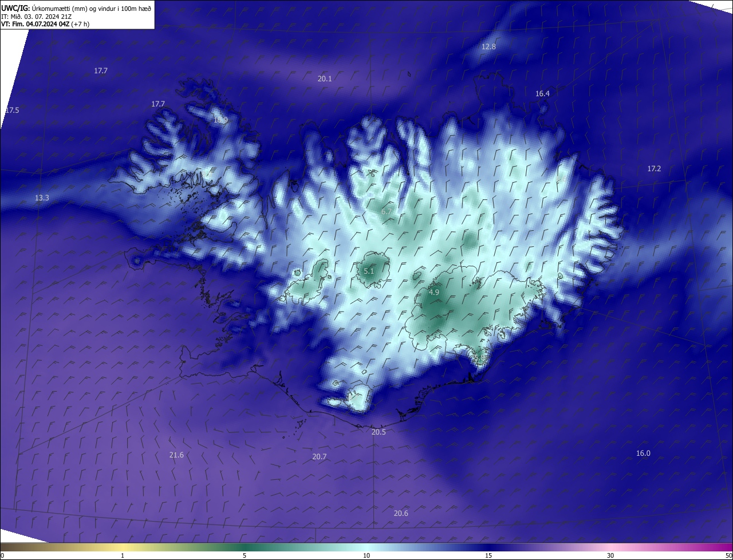This screenshot has width=733, height=560.
Task: Click the '0' tick label on the color scale
Action: 2,555
